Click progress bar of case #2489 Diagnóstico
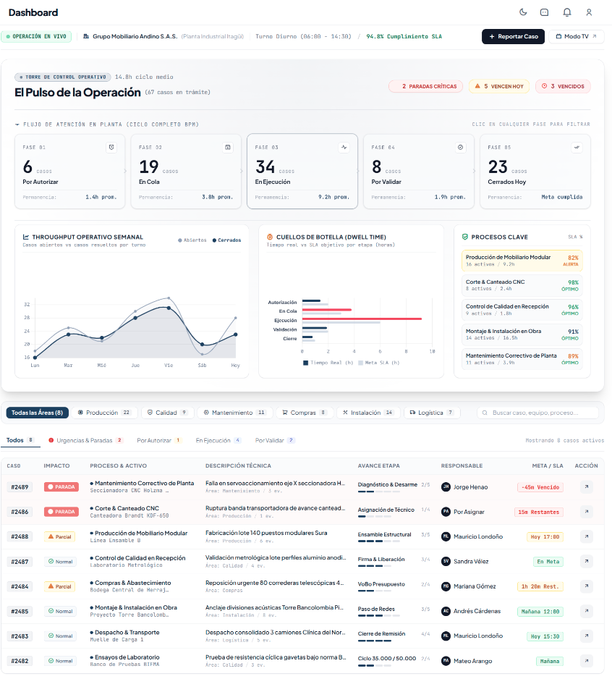 click(x=379, y=492)
